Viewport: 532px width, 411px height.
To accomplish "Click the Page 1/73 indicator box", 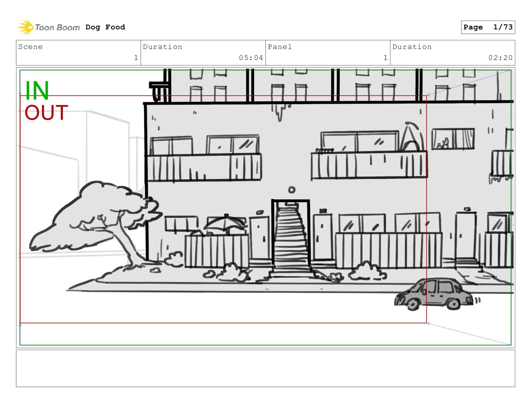I will point(488,27).
